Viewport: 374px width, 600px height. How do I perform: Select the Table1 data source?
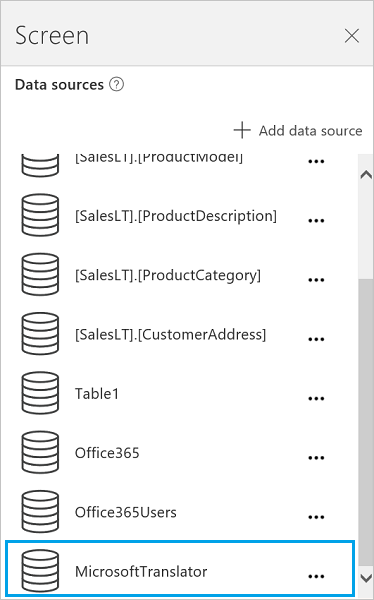click(97, 394)
